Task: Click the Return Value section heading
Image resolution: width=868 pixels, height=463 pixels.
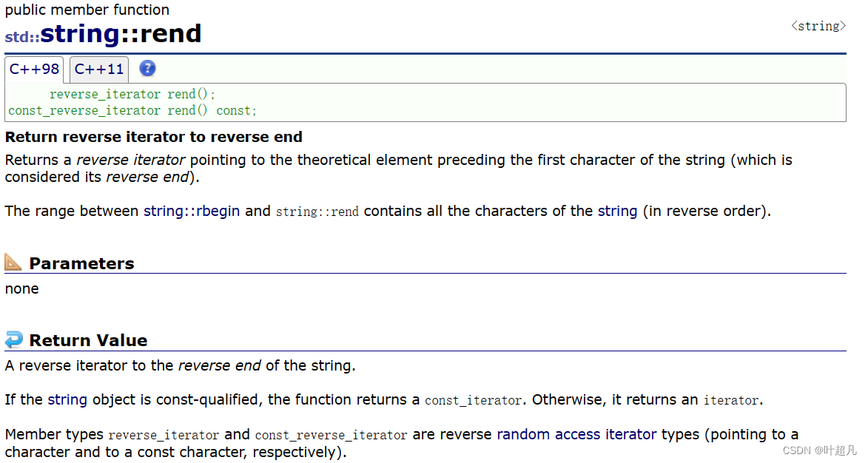Action: click(88, 340)
